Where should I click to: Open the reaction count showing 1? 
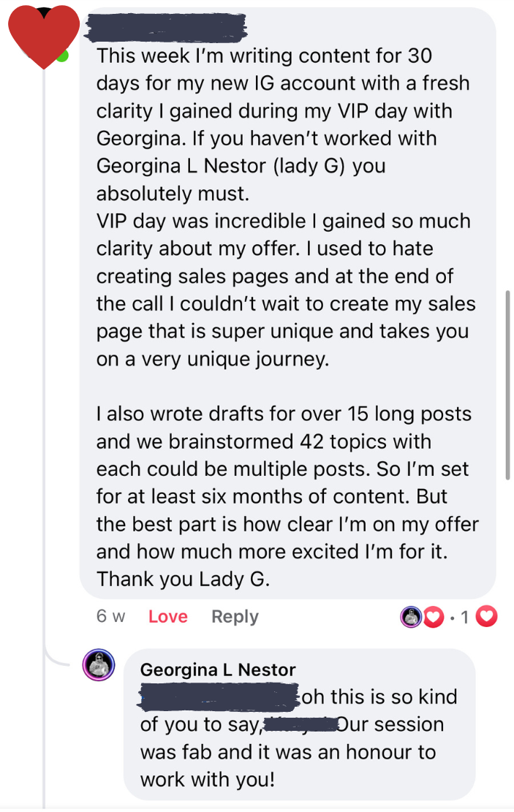tap(464, 617)
